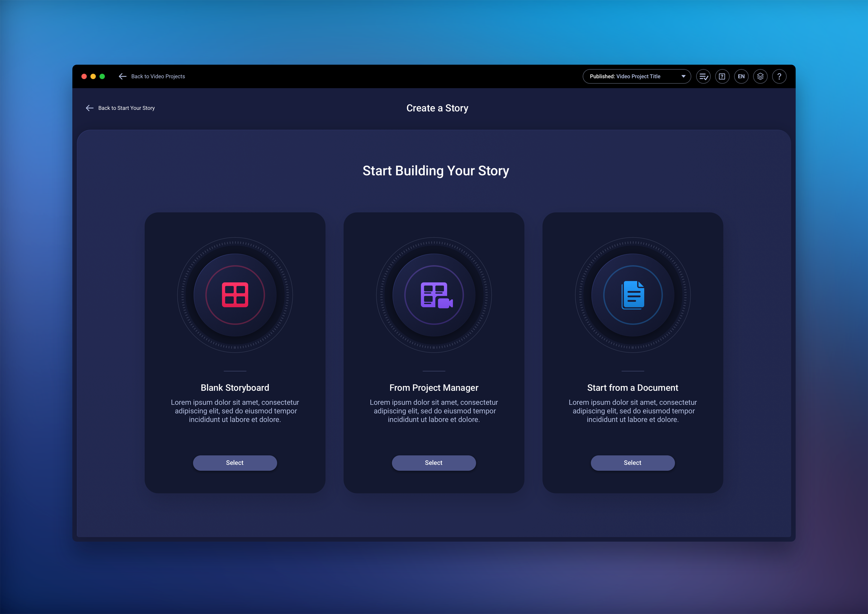Click the quiz question-box icon in the toolbar
This screenshot has width=868, height=614.
pos(722,76)
